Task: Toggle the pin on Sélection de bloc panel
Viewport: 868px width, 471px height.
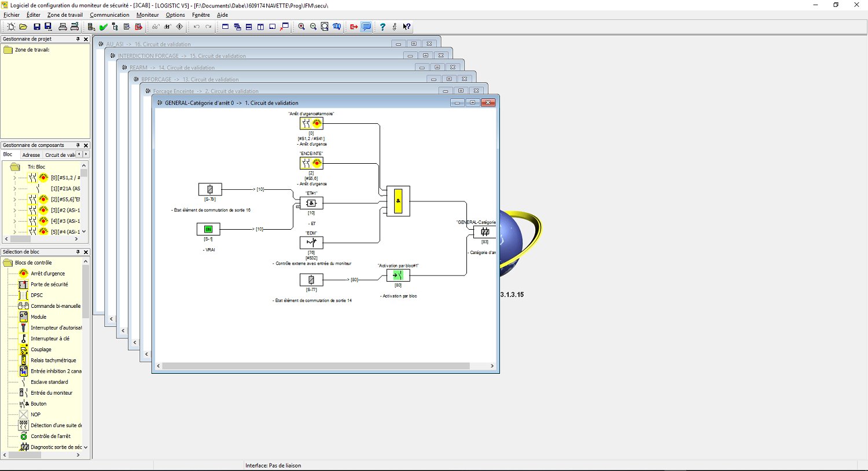Action: pyautogui.click(x=78, y=252)
